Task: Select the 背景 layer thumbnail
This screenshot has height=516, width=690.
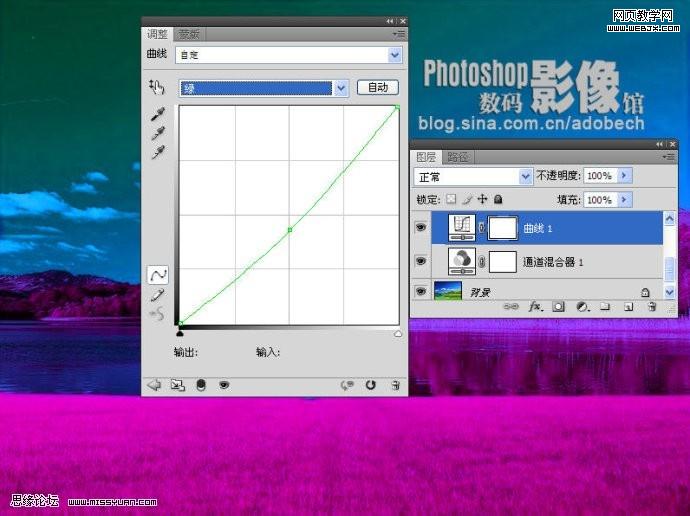Action: (448, 291)
